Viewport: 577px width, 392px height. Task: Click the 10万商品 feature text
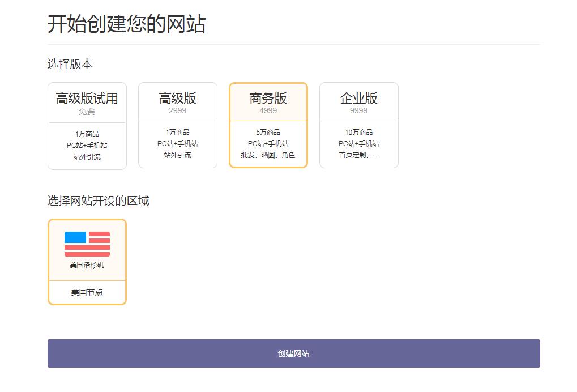coord(359,132)
